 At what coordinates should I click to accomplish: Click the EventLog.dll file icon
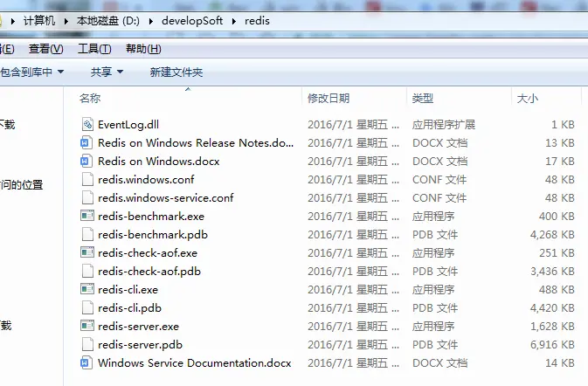pyautogui.click(x=87, y=124)
